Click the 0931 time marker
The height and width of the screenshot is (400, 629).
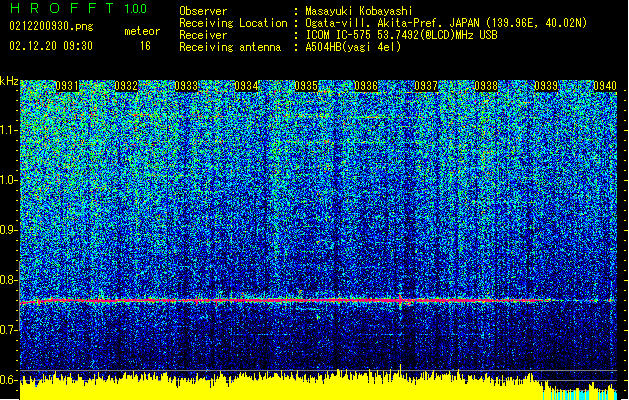click(67, 86)
